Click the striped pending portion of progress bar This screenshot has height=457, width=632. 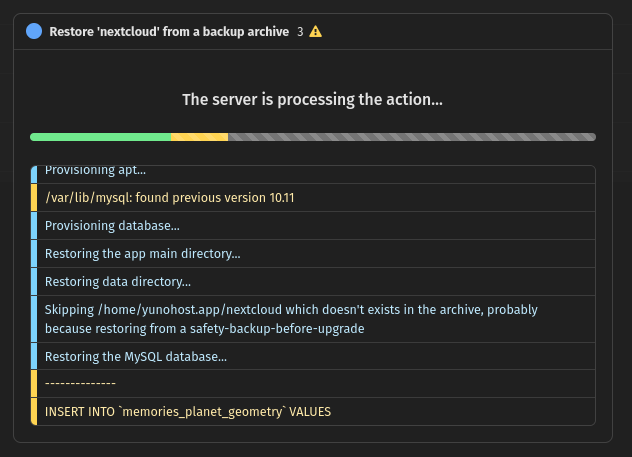click(x=410, y=137)
